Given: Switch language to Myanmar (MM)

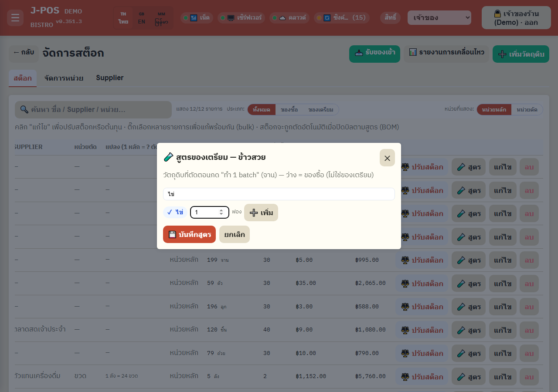Looking at the screenshot, I should [x=161, y=18].
